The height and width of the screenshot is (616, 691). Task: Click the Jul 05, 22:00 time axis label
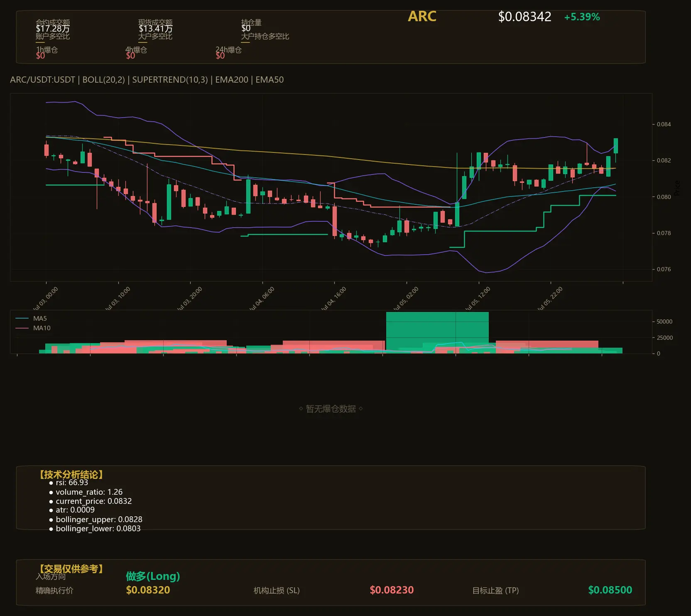pyautogui.click(x=550, y=298)
